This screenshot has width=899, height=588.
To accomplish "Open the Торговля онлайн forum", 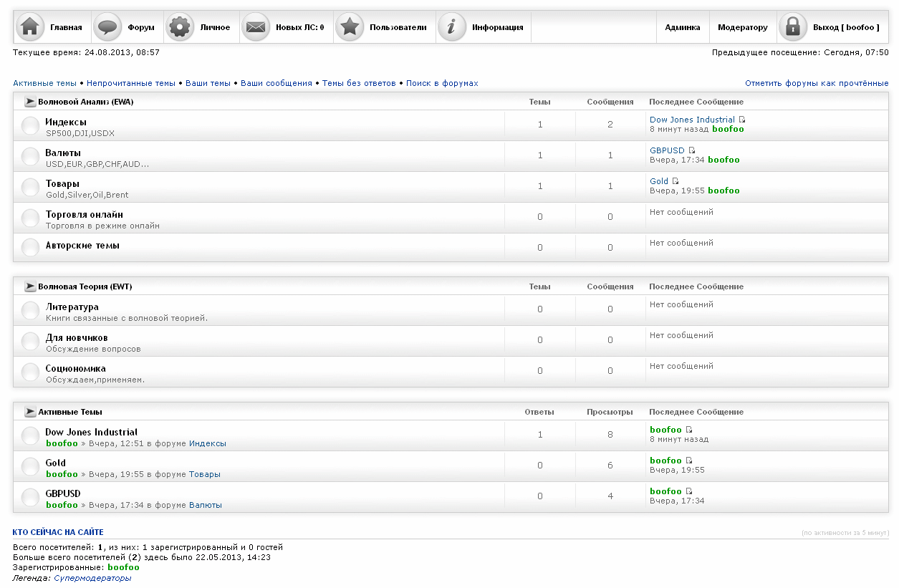I will [84, 214].
